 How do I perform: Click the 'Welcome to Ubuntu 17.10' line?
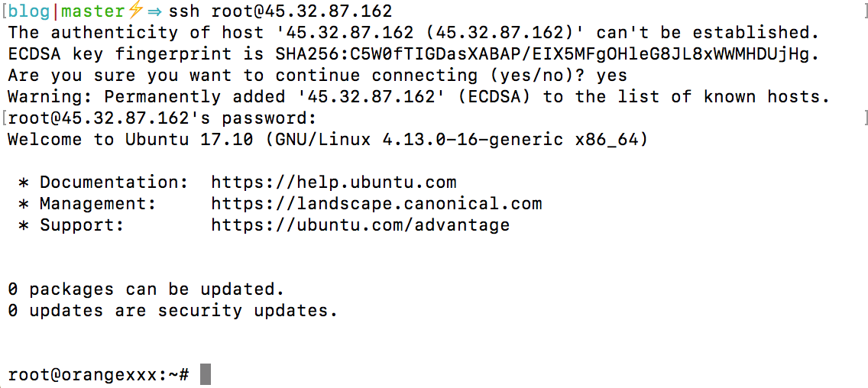pos(328,140)
